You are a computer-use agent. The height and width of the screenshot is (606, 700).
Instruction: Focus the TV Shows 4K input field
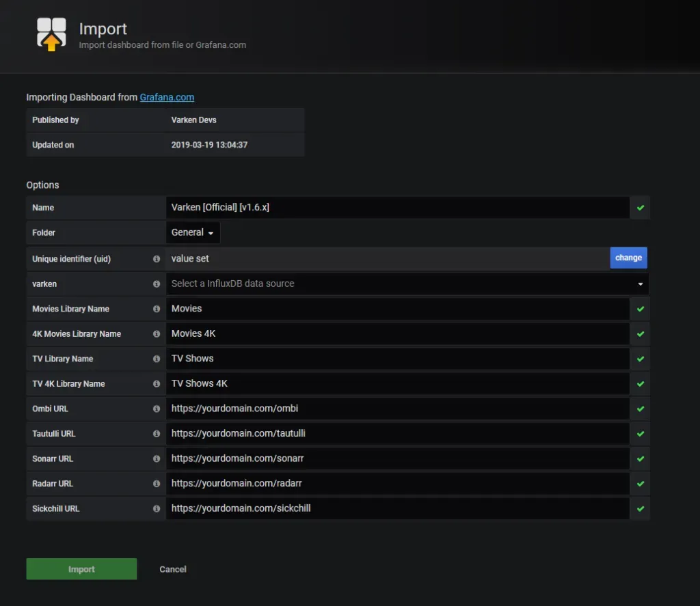(398, 384)
